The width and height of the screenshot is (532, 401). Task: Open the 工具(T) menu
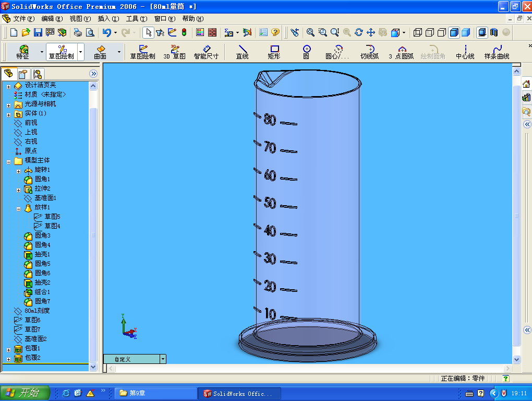137,19
